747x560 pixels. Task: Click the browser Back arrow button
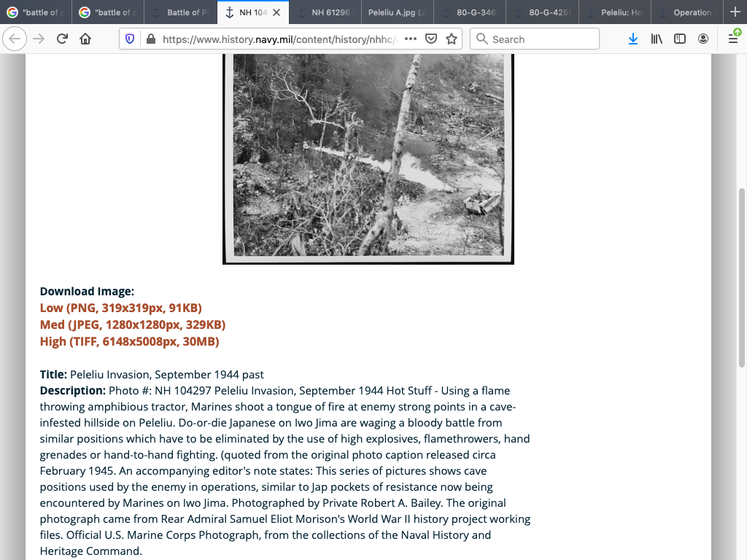click(x=16, y=39)
